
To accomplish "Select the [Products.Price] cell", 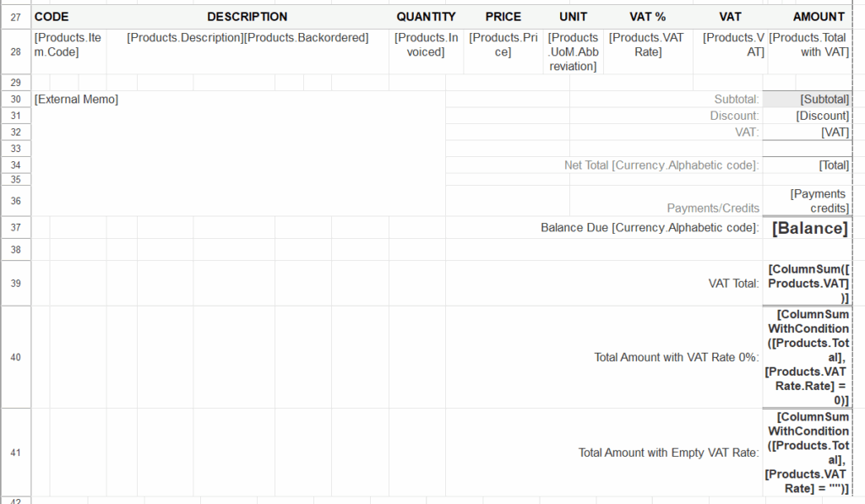I will pyautogui.click(x=503, y=51).
